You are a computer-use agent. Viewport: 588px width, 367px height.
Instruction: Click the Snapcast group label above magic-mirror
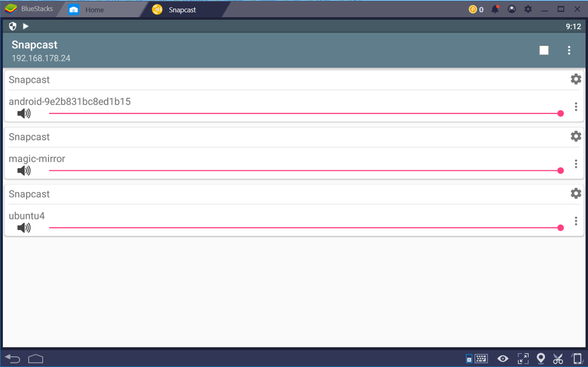coord(29,137)
